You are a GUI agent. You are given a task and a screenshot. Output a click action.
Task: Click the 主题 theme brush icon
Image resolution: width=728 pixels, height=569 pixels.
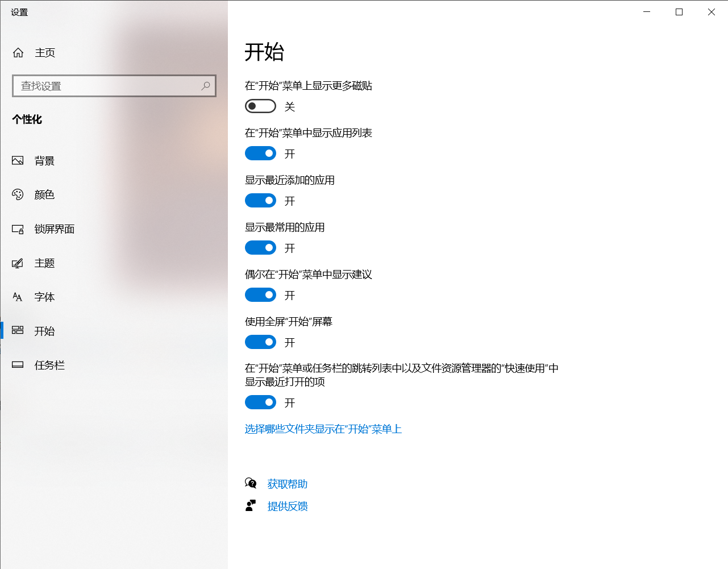pyautogui.click(x=18, y=263)
